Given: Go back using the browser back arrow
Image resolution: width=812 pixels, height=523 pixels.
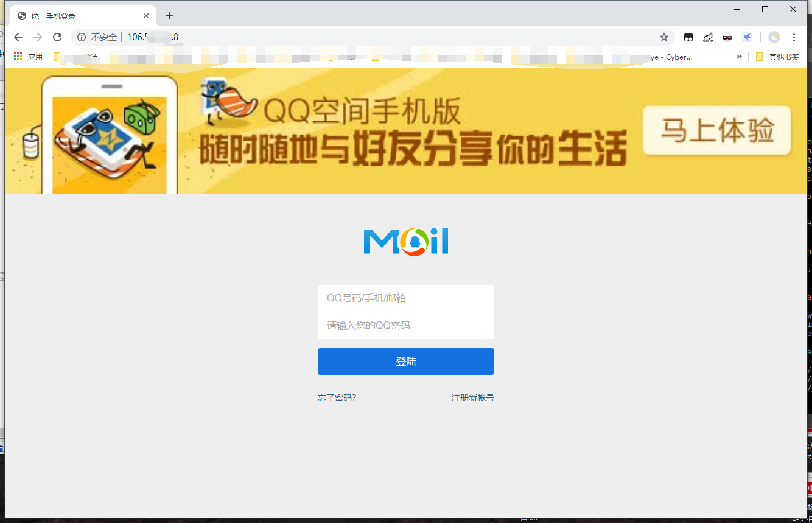Looking at the screenshot, I should 18,37.
